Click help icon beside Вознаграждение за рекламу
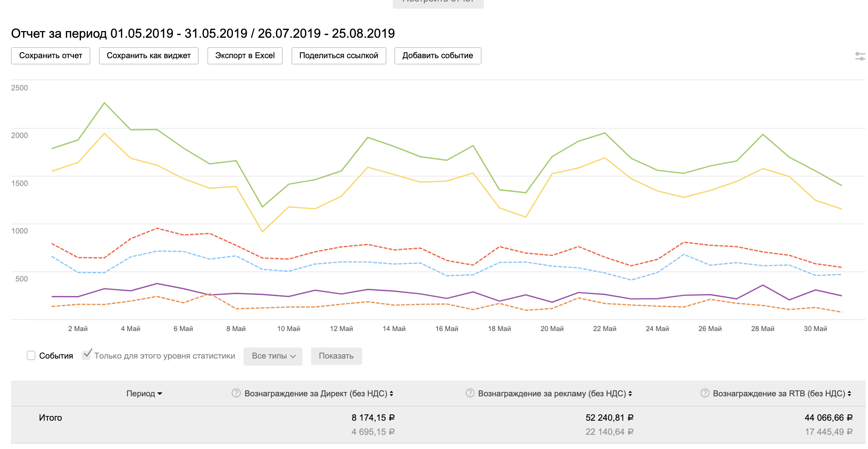The height and width of the screenshot is (449, 868). tap(470, 393)
